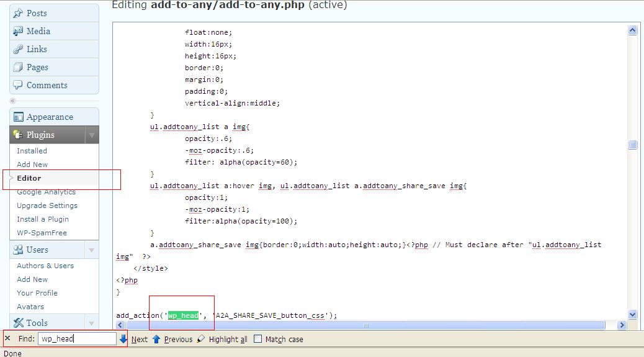Click the Links chain icon
This screenshot has width=644, height=357.
tap(17, 49)
